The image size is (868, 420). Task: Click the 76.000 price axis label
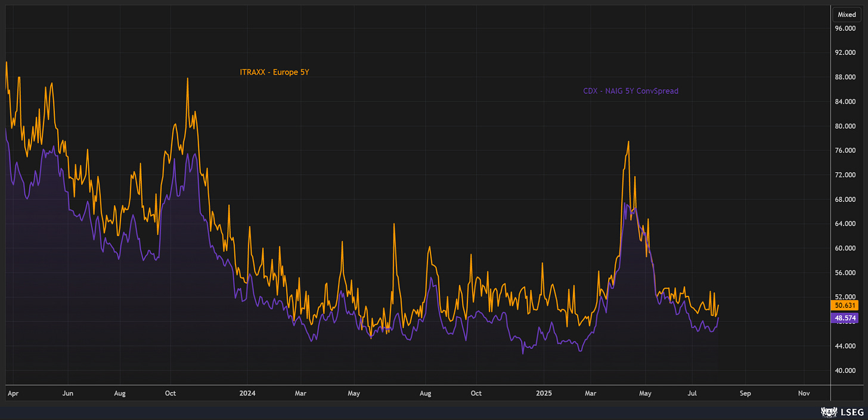[x=845, y=150]
